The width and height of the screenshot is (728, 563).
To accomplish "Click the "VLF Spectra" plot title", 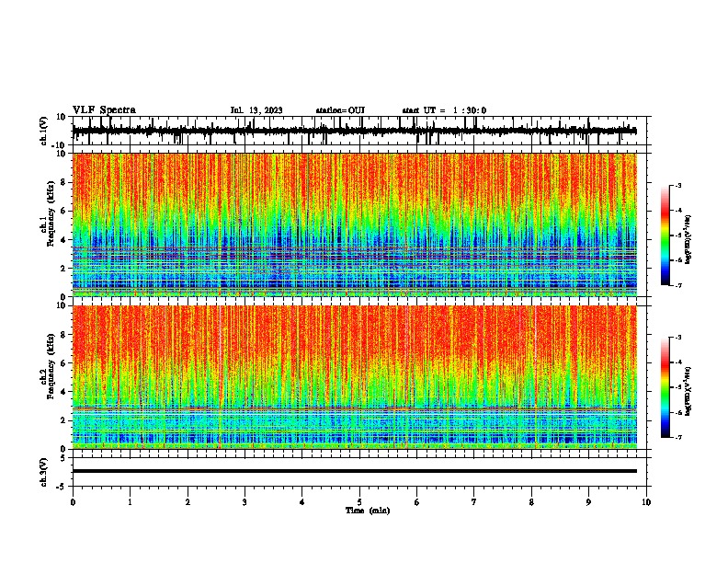I will click(104, 110).
